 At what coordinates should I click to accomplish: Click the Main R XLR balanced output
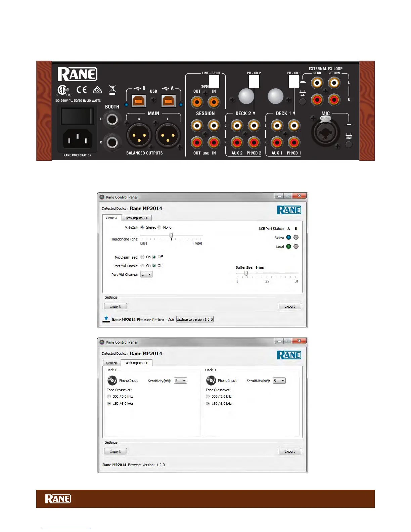[x=139, y=135]
